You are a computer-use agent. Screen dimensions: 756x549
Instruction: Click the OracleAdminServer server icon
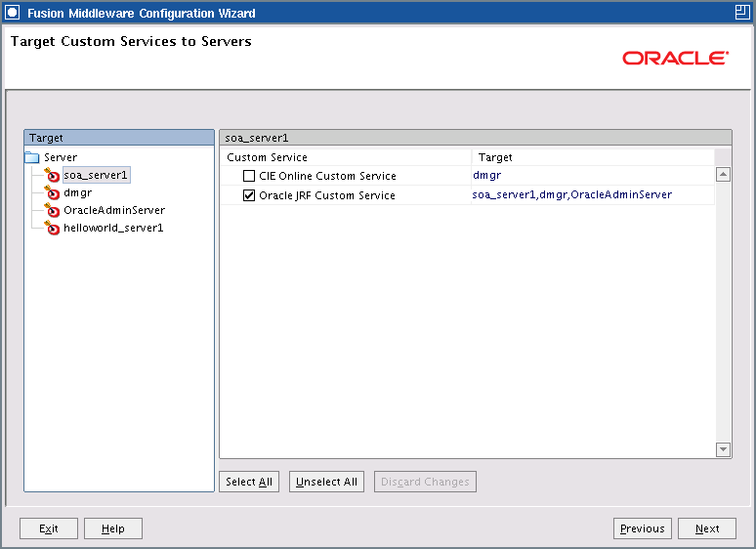point(52,210)
